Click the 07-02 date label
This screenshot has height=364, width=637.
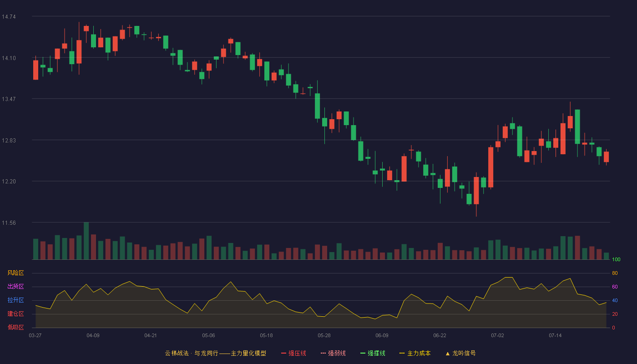click(x=497, y=335)
